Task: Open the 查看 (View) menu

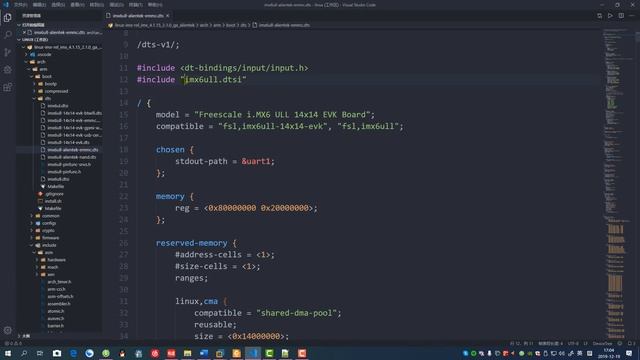Action: [77, 5]
